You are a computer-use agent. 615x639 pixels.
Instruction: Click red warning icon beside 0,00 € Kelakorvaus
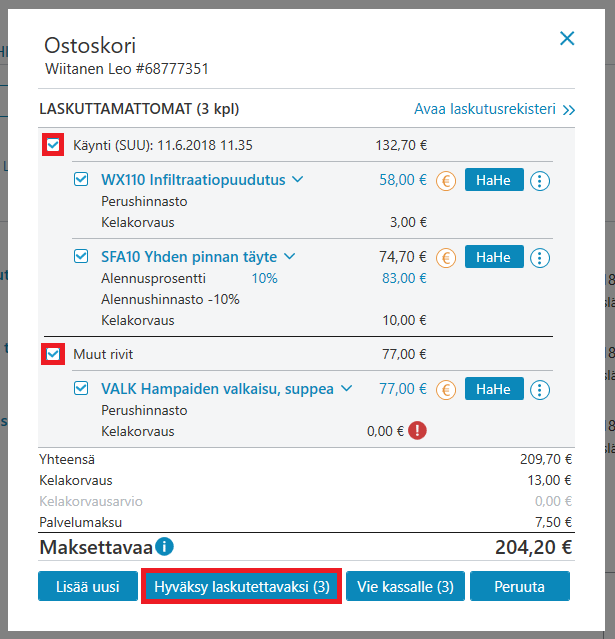coord(417,430)
